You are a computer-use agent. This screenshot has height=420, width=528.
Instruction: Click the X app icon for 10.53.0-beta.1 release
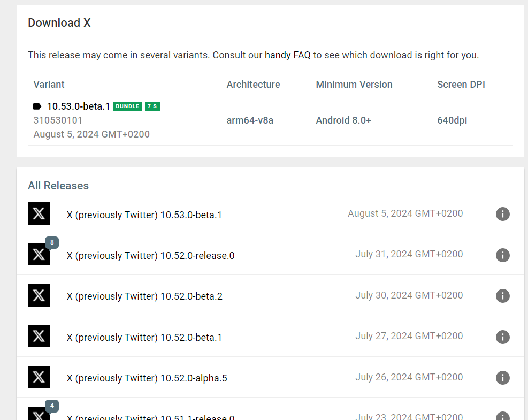click(x=39, y=213)
